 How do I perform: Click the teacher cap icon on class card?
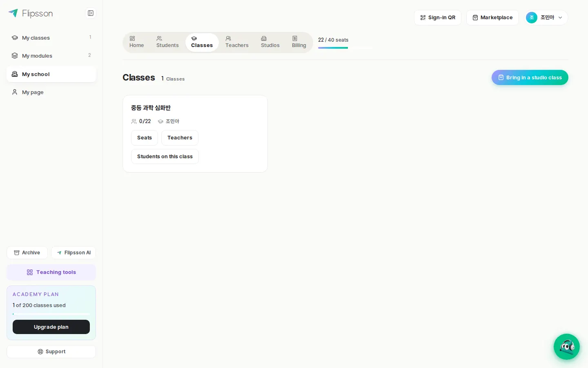[x=160, y=121]
